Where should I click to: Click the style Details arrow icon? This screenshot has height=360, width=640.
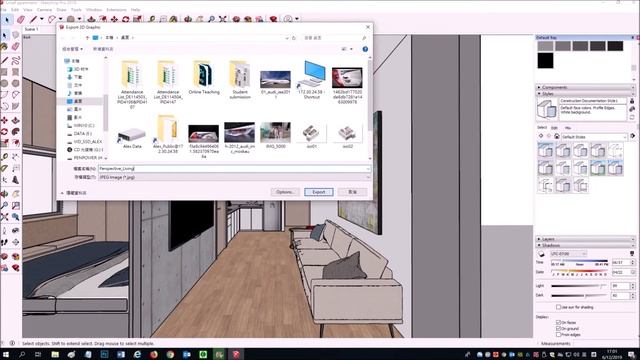point(633,136)
